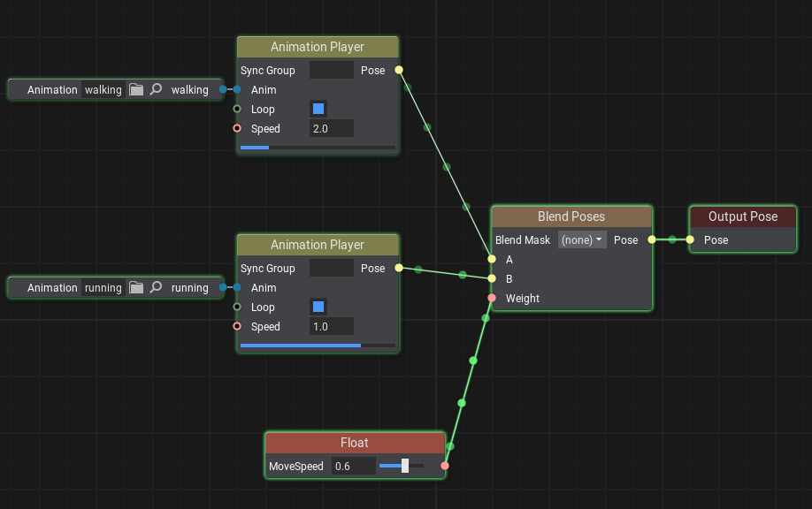Open folder browser for running animation
The height and width of the screenshot is (509, 812).
(136, 287)
